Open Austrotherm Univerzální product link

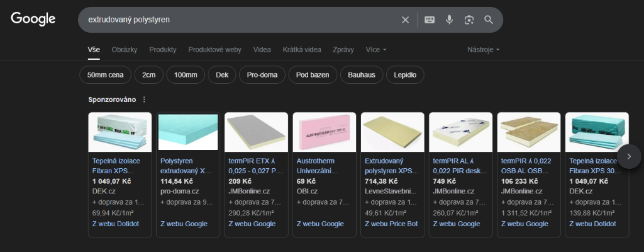point(318,165)
